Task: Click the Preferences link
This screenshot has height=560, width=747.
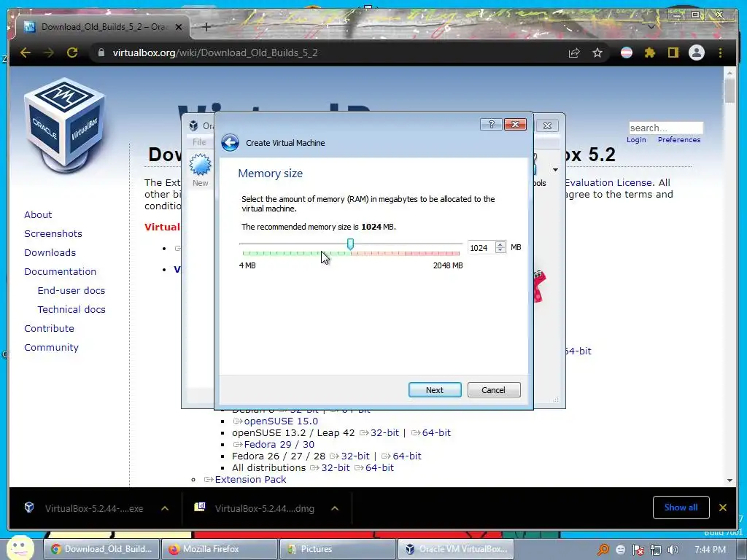Action: click(x=679, y=139)
